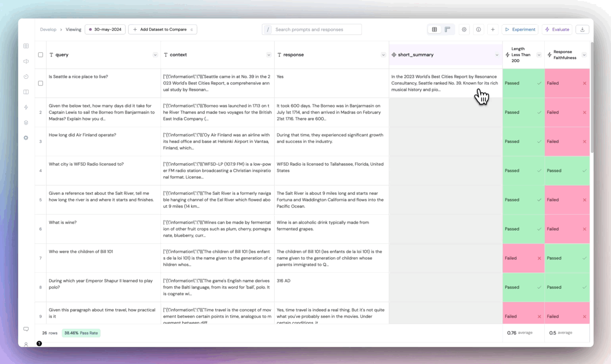Click the lightning bolt icon in the sidebar
The width and height of the screenshot is (611, 364).
point(26,107)
